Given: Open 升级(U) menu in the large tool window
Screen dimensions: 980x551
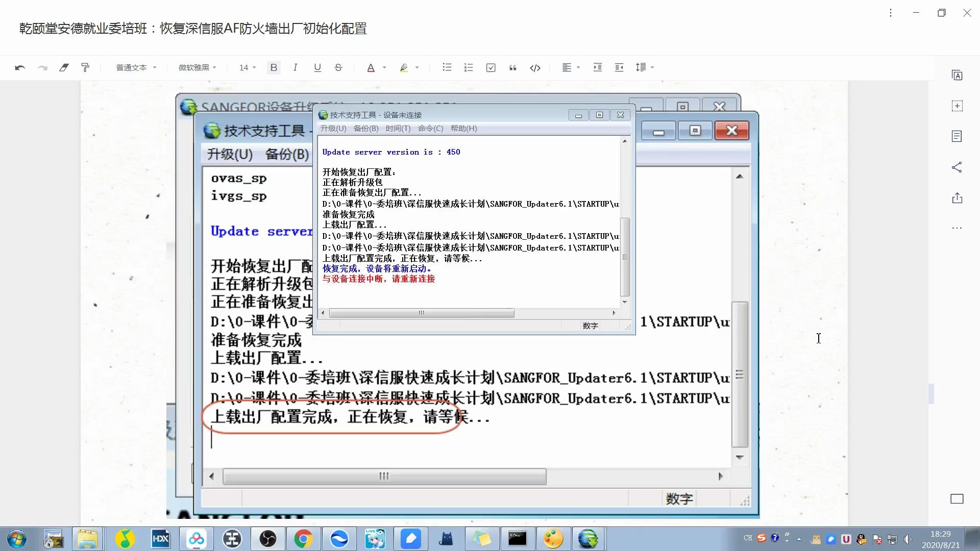Looking at the screenshot, I should point(230,154).
